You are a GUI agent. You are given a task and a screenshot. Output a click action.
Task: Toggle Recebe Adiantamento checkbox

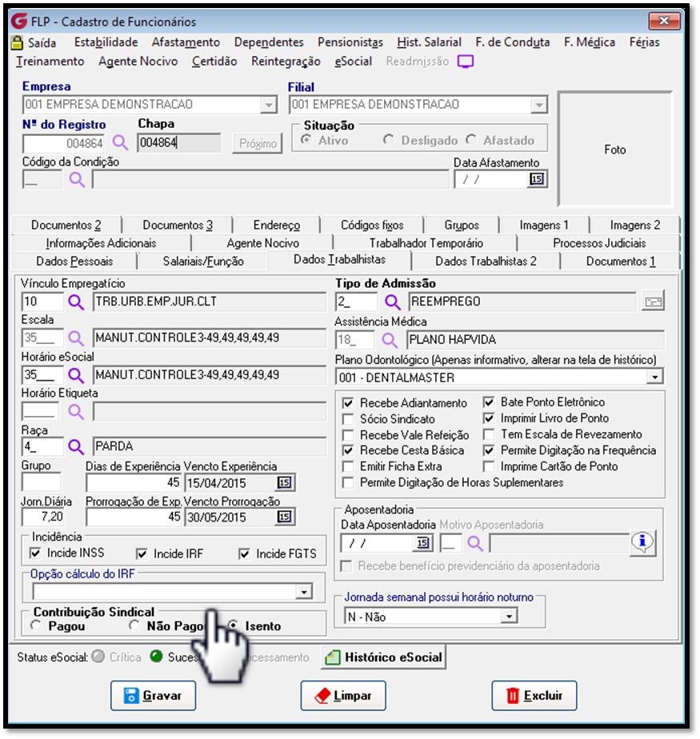coord(348,403)
